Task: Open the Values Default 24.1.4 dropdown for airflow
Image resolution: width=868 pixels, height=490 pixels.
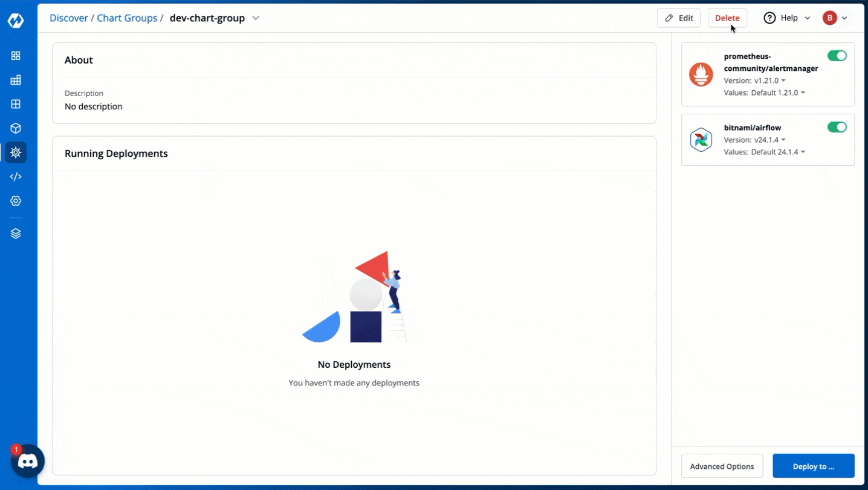Action: click(x=779, y=152)
